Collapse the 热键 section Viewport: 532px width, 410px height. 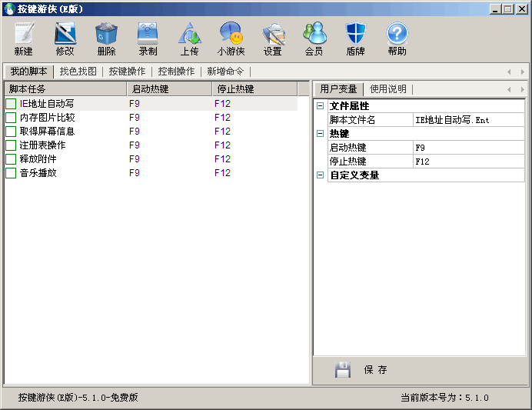point(320,133)
